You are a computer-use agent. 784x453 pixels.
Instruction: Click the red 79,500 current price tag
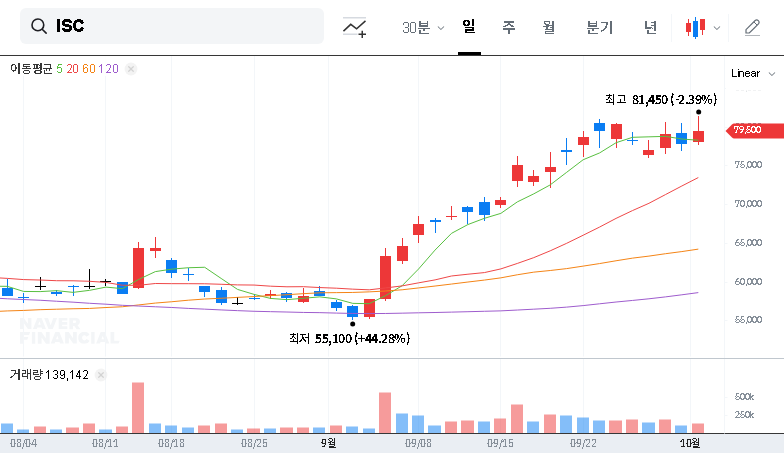747,129
